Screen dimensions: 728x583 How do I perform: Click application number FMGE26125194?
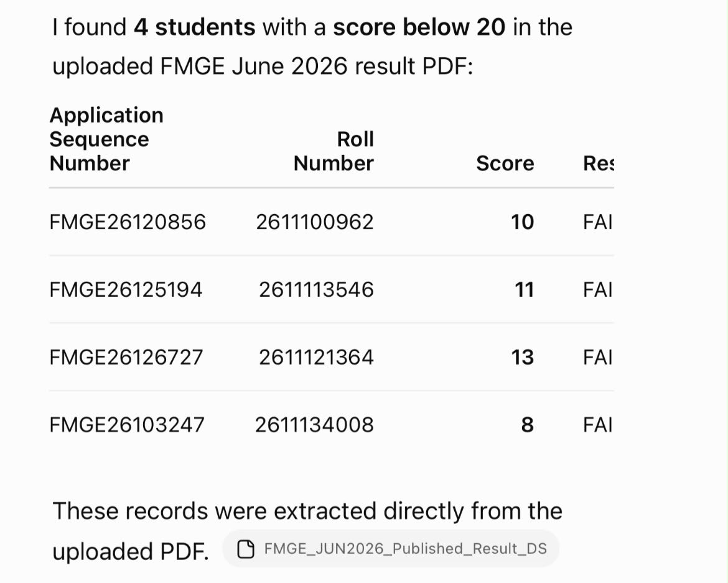click(126, 290)
